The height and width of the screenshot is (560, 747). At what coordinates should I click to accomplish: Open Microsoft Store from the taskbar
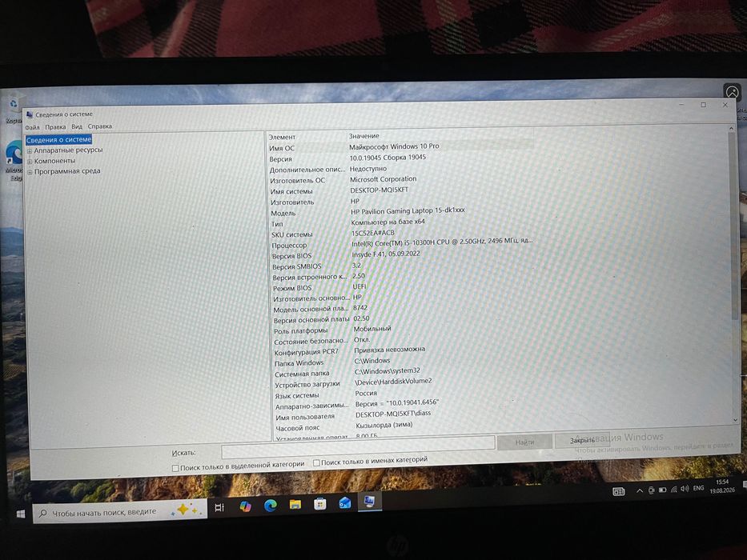319,503
